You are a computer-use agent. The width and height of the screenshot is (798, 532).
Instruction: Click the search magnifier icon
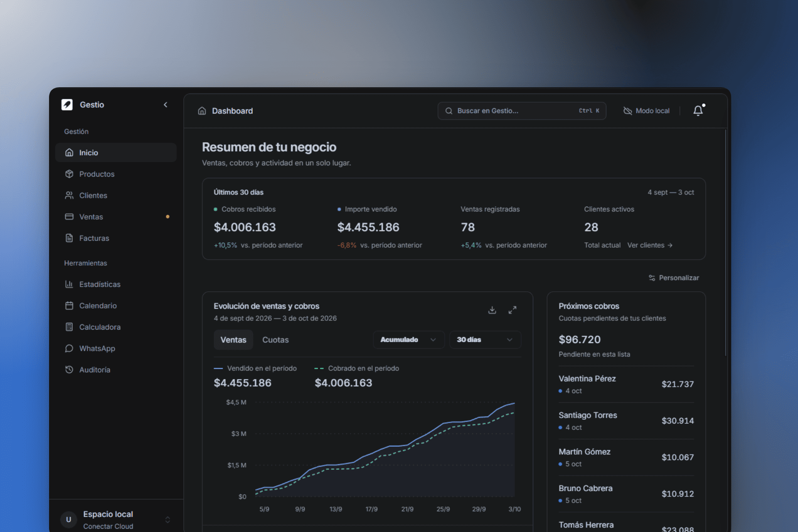coord(449,111)
